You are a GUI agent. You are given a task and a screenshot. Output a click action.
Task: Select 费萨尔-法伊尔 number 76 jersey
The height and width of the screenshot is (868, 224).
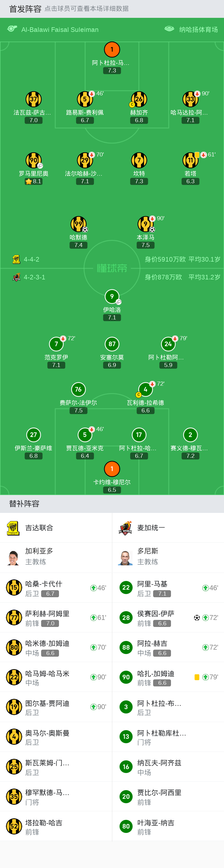point(78,389)
